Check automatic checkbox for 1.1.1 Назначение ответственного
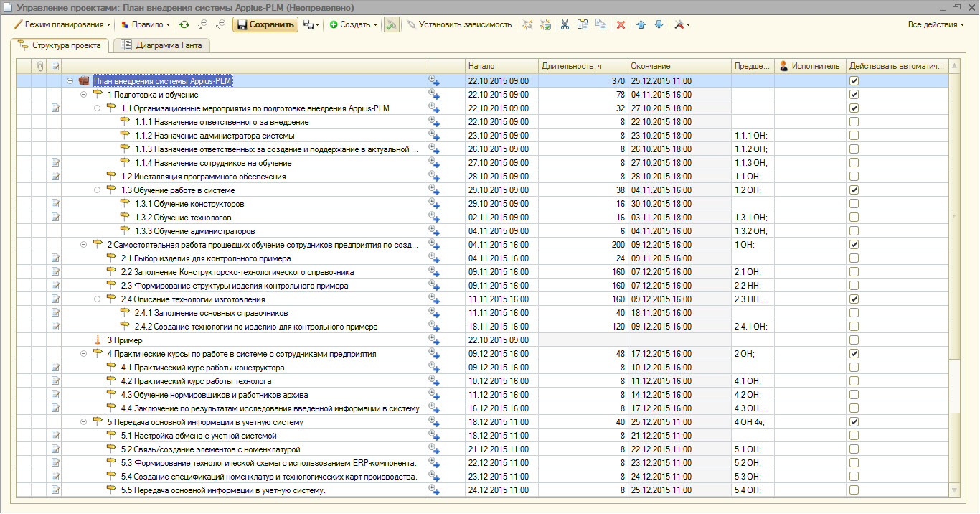 (x=854, y=122)
